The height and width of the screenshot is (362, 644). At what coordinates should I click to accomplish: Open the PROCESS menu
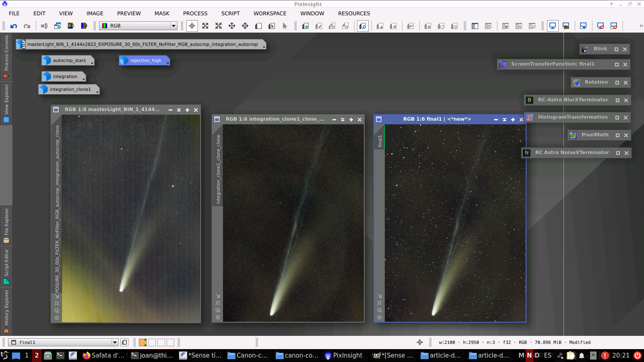click(x=195, y=14)
